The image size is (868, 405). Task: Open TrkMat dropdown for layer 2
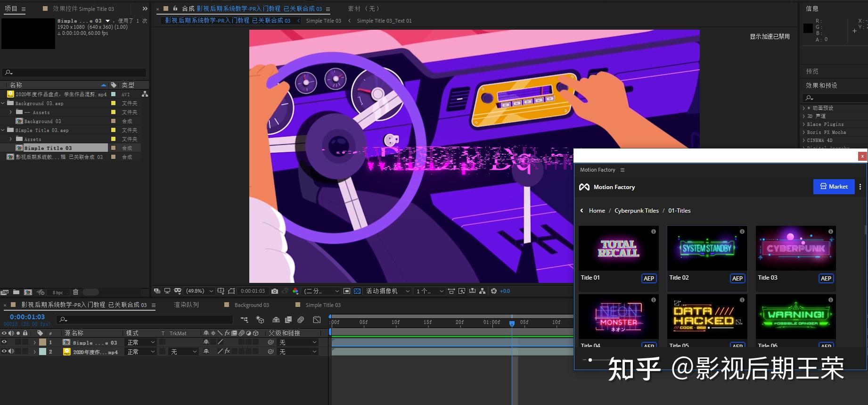tap(184, 352)
